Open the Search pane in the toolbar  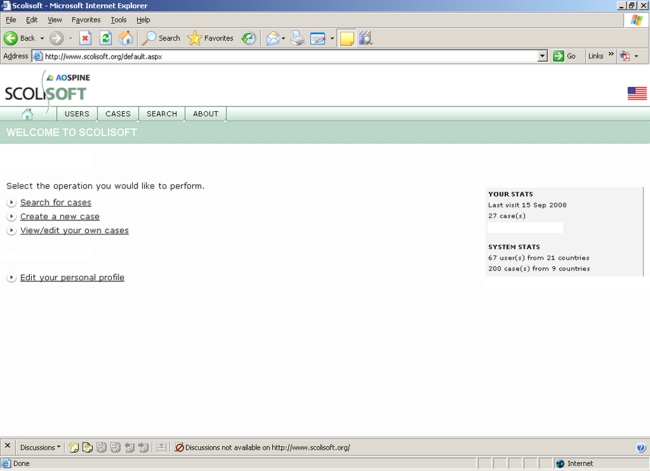pos(161,38)
